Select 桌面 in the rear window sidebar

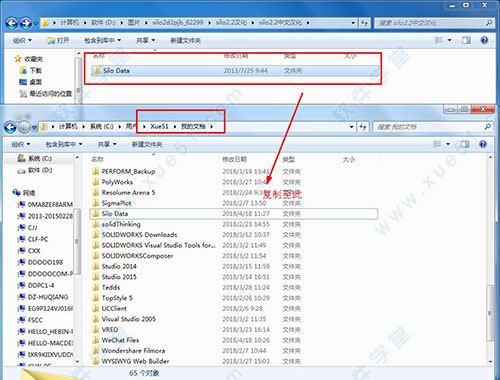[31, 82]
